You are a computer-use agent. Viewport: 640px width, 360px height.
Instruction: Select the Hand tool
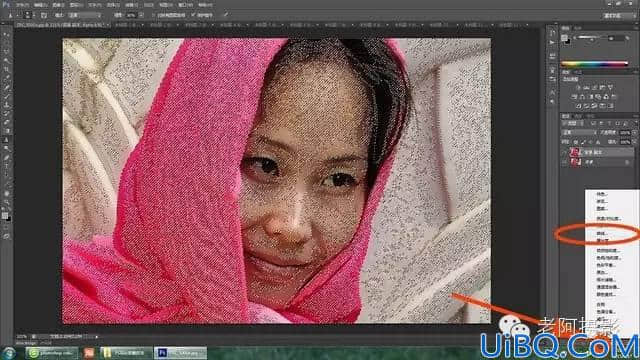click(x=7, y=193)
